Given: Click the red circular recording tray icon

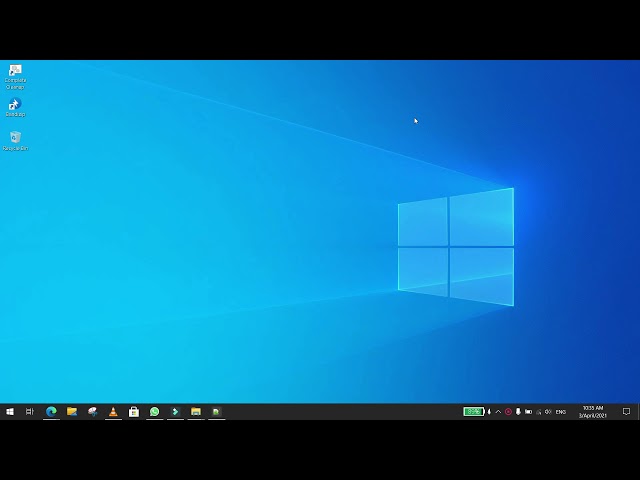Looking at the screenshot, I should (508, 411).
